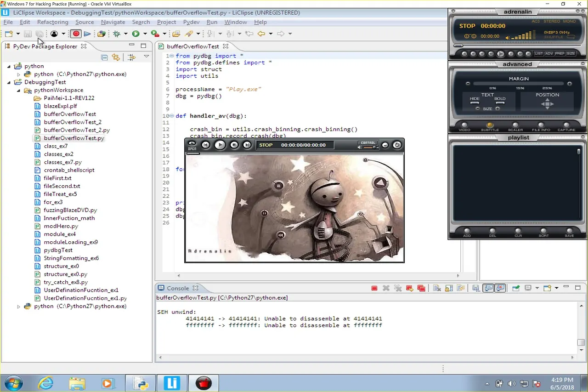Click the PREF button in adrenalin panel
The image size is (588, 392).
click(560, 54)
